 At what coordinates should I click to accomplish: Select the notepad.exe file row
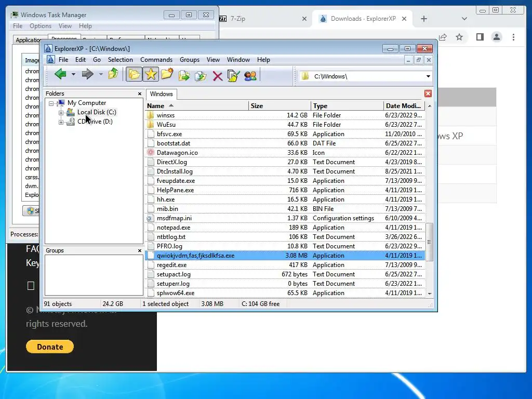click(x=285, y=228)
